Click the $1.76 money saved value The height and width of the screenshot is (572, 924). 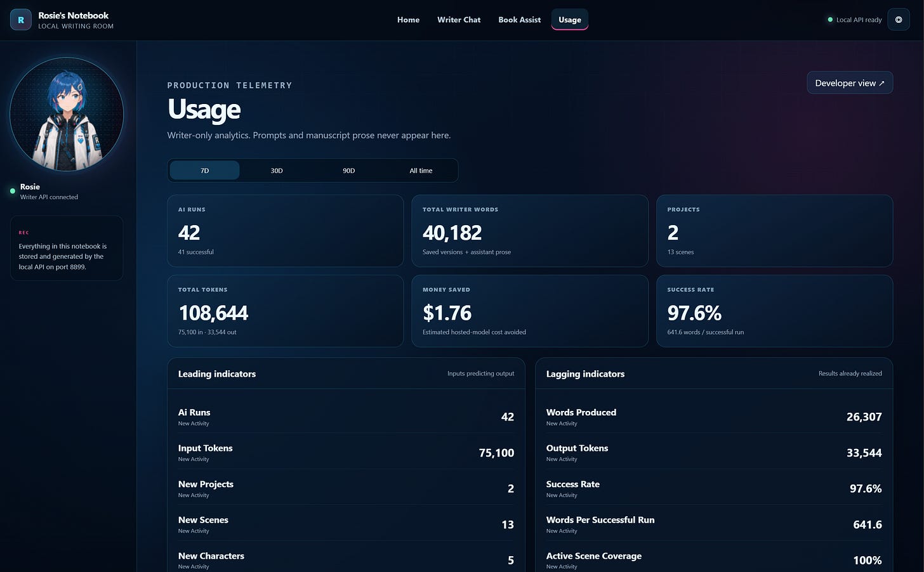[447, 313]
